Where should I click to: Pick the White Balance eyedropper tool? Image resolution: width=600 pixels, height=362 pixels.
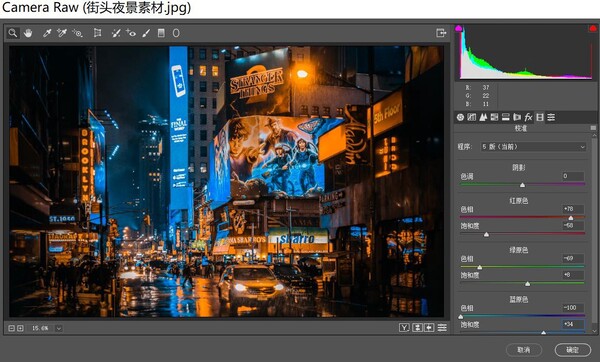click(47, 33)
